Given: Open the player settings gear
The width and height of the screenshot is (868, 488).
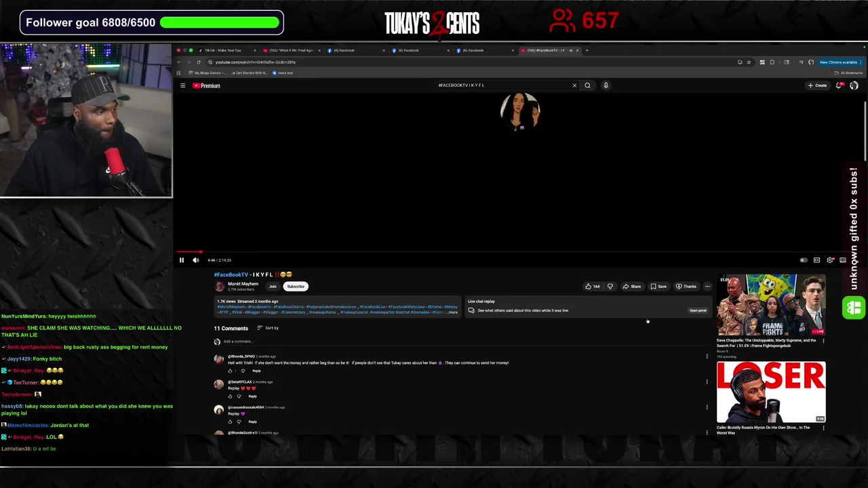Looking at the screenshot, I should pos(830,260).
